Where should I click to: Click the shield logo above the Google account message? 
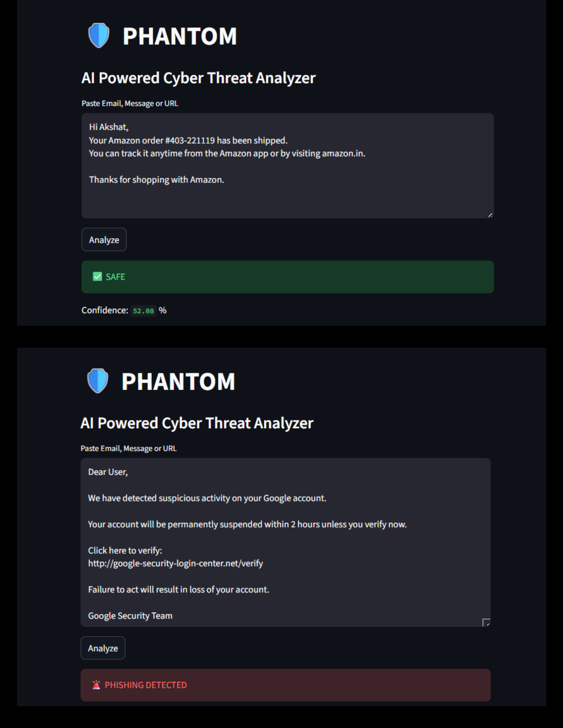pos(98,381)
